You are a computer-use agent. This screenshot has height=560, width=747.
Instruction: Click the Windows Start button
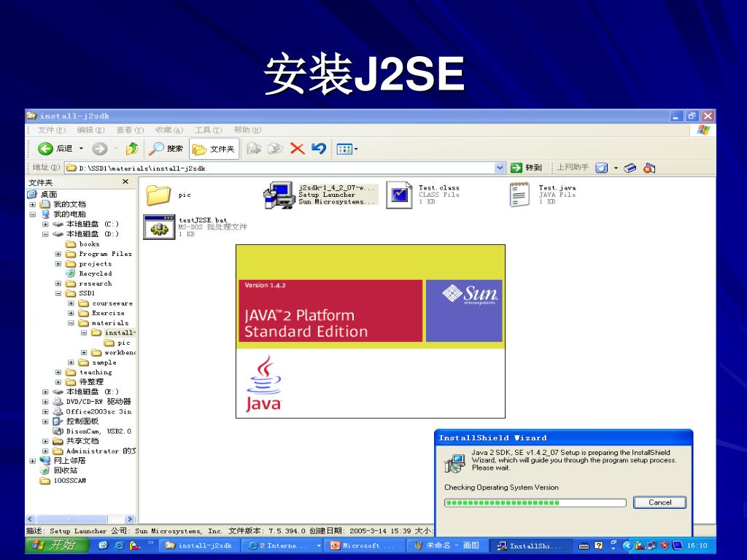click(57, 545)
